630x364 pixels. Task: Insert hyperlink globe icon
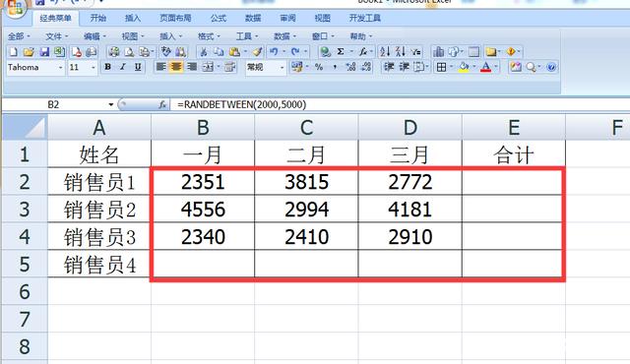[326, 52]
